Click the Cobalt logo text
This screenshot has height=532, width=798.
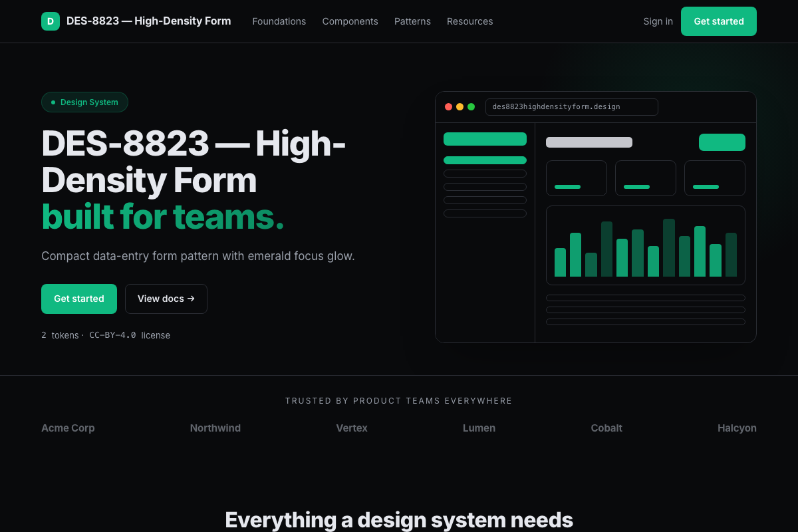coord(606,428)
